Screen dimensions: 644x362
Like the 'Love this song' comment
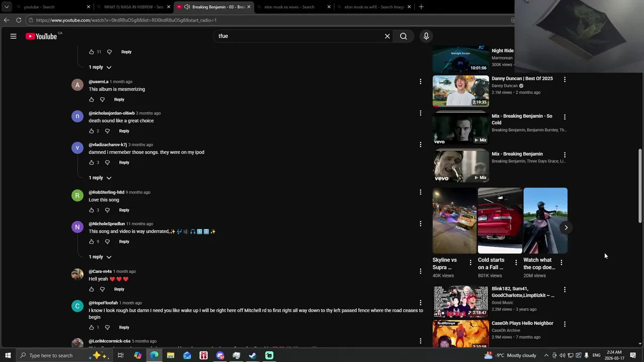pyautogui.click(x=92, y=210)
